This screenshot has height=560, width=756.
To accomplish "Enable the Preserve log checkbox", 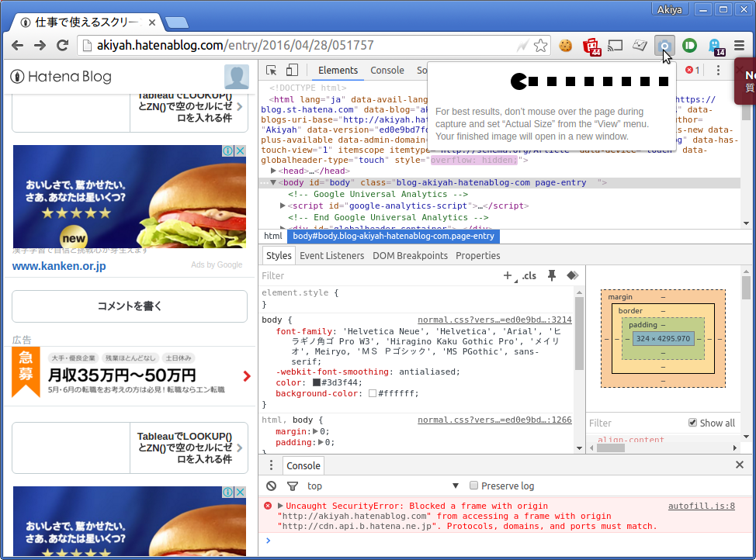I will (x=473, y=486).
